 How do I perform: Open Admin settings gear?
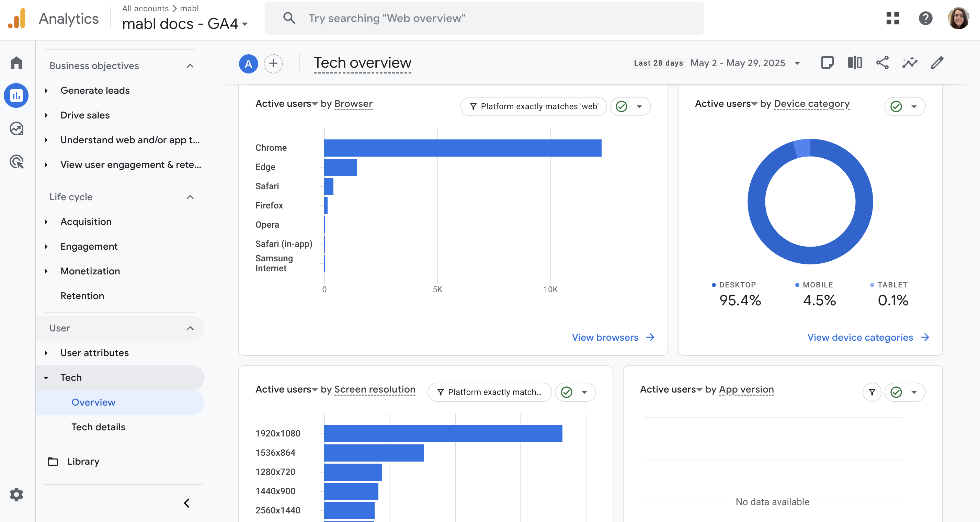pyautogui.click(x=16, y=494)
